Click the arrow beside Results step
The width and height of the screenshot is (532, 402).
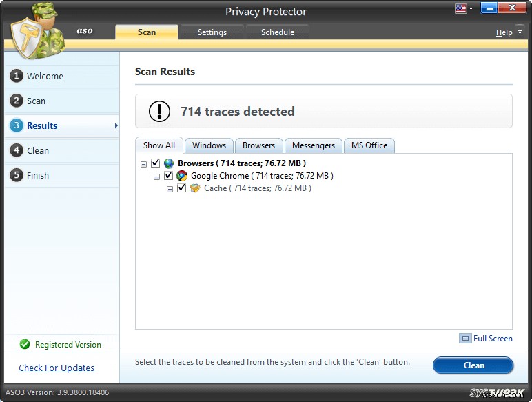tap(116, 125)
